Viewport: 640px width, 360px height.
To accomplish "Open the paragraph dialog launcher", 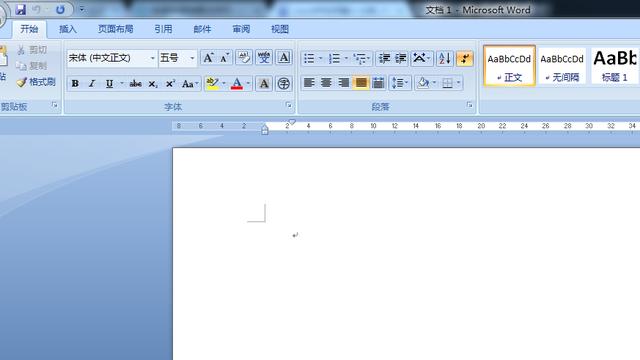I will (469, 105).
